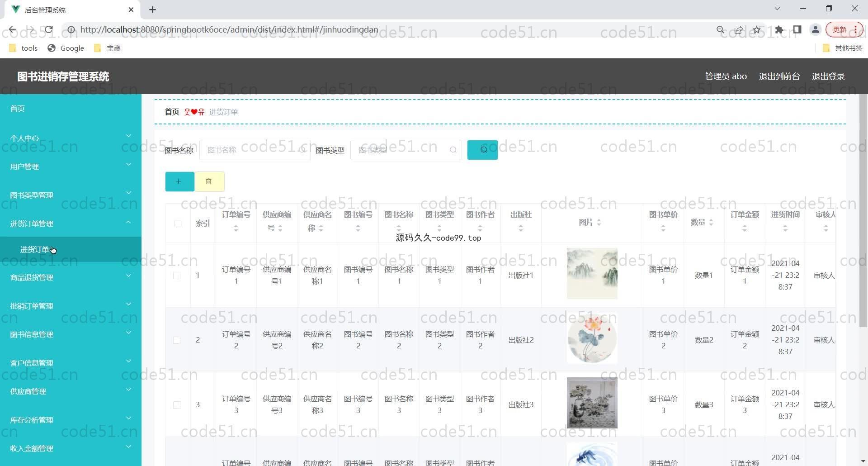Focus the 图书名称 search input

[255, 150]
